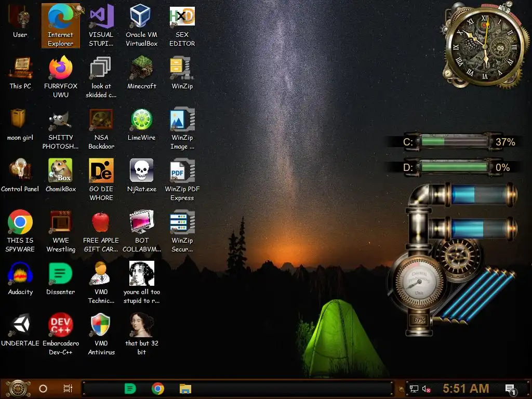The height and width of the screenshot is (399, 532).
Task: Open FREE APPLE GIFT CAR... icon
Action: [x=101, y=231]
